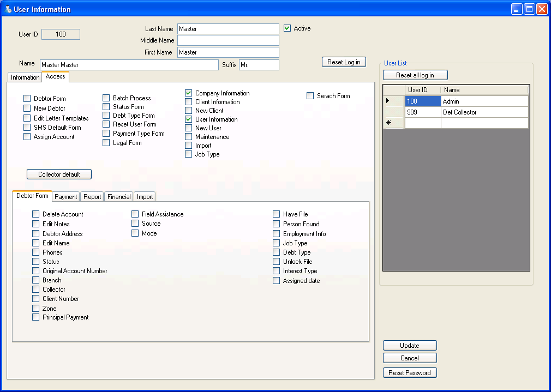Open the Financial tab
The image size is (551, 392).
pyautogui.click(x=119, y=197)
